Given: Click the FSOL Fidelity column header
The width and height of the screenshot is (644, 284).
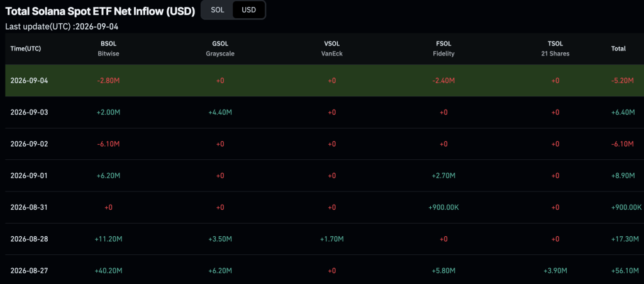Looking at the screenshot, I should [443, 48].
